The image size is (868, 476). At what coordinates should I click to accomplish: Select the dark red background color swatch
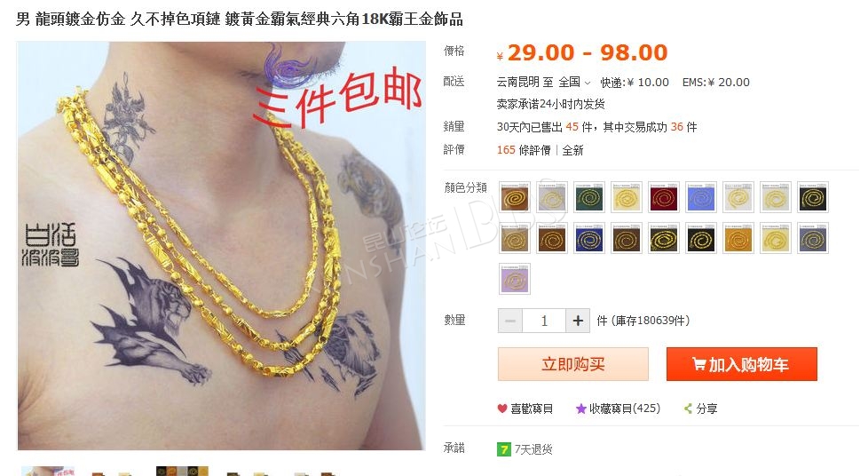[x=663, y=197]
